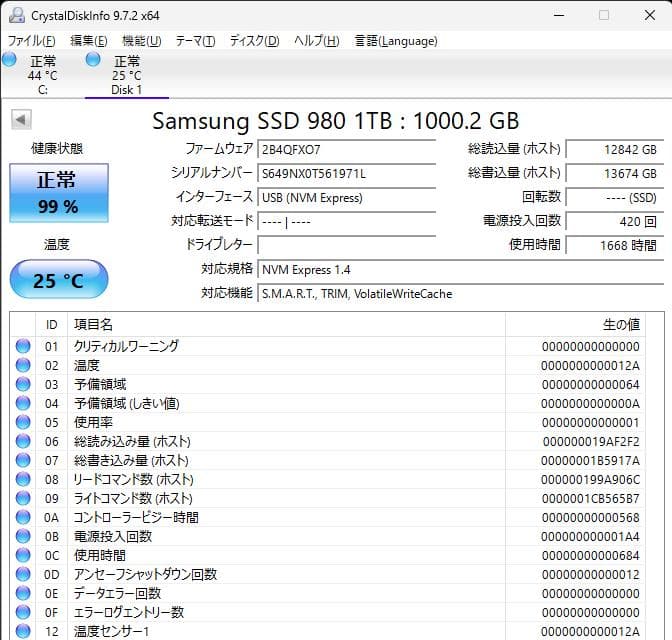Click the serial number field S649NX0T561971L
This screenshot has height=640, width=672.
[346, 174]
